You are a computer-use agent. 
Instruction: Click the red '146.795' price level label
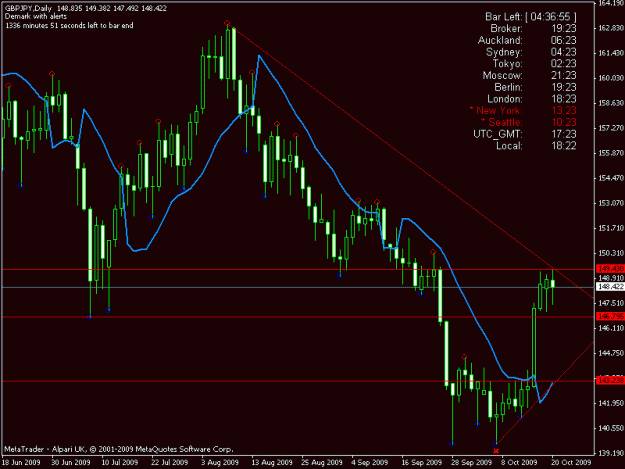[x=610, y=316]
